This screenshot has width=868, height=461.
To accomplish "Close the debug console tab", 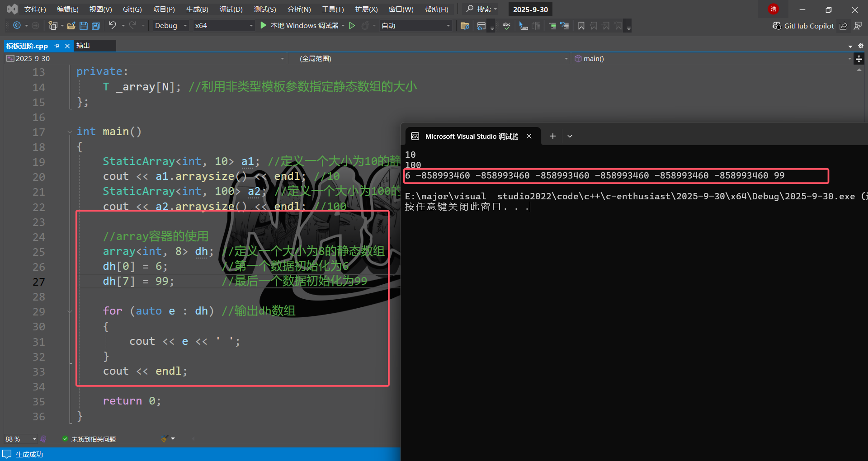I will (529, 136).
